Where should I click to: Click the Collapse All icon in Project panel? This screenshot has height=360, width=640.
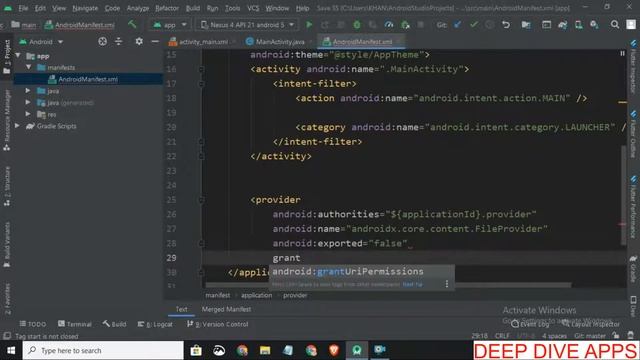click(118, 41)
